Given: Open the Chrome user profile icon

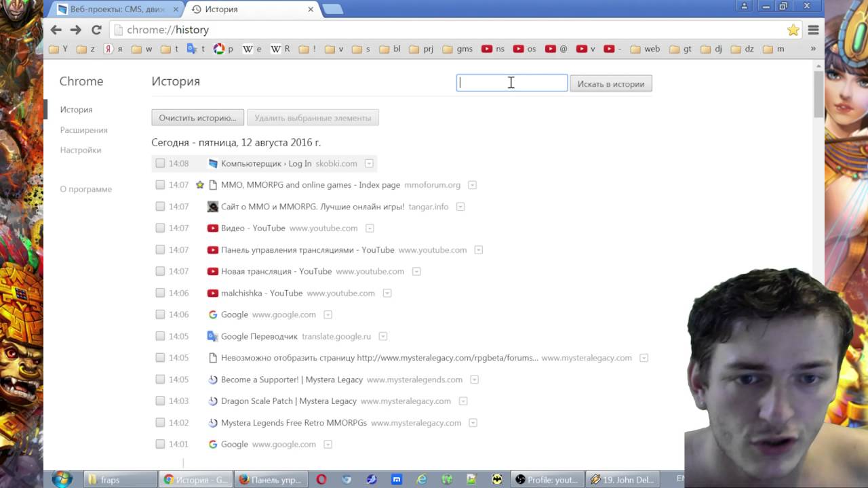Looking at the screenshot, I should pos(744,6).
